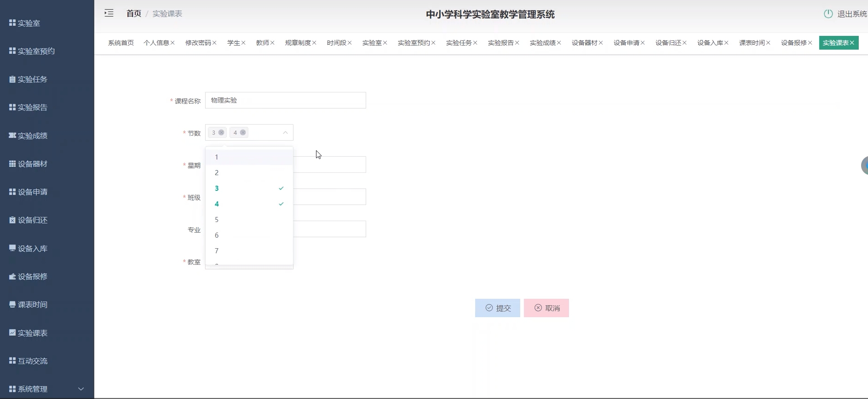Open 实验任务 from the sidebar
The width and height of the screenshot is (868, 399).
(x=32, y=79)
